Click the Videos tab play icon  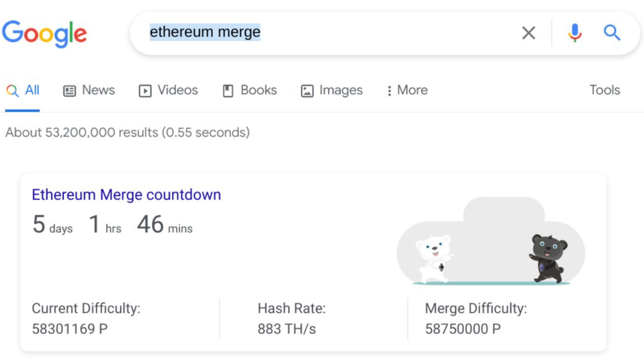click(x=145, y=91)
